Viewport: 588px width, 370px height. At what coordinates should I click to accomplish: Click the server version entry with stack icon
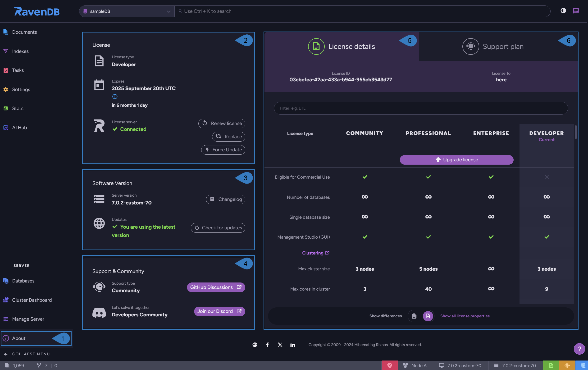pos(515,365)
